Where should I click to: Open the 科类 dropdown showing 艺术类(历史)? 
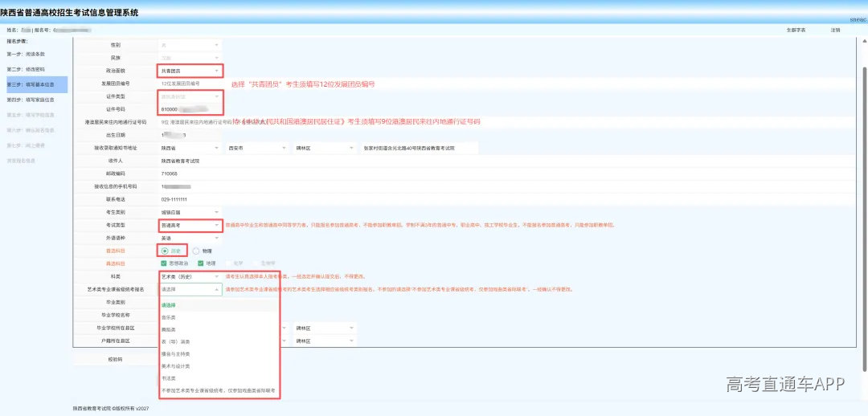[x=190, y=276]
